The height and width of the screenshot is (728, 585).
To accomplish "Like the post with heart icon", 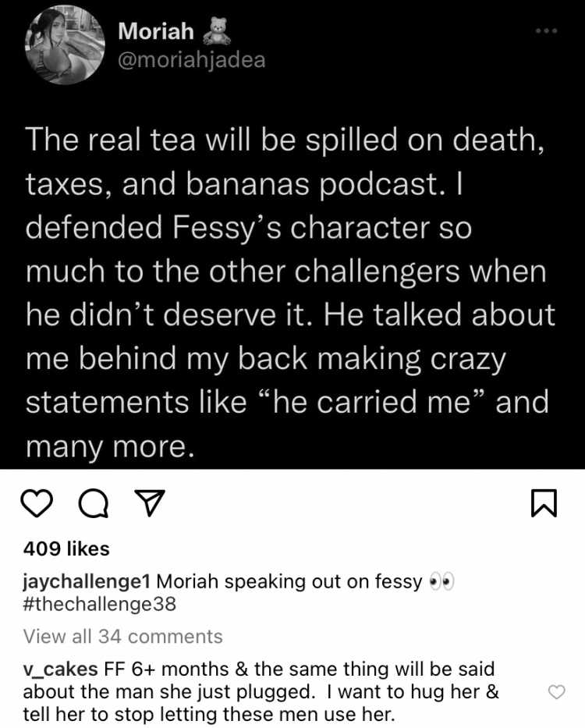I will (37, 504).
